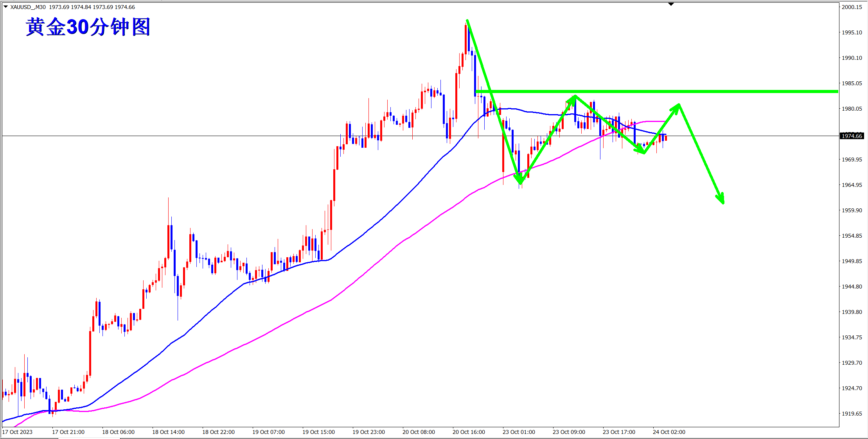Click the 17 Oct 2023 date label
868x439 pixels.
(18, 432)
